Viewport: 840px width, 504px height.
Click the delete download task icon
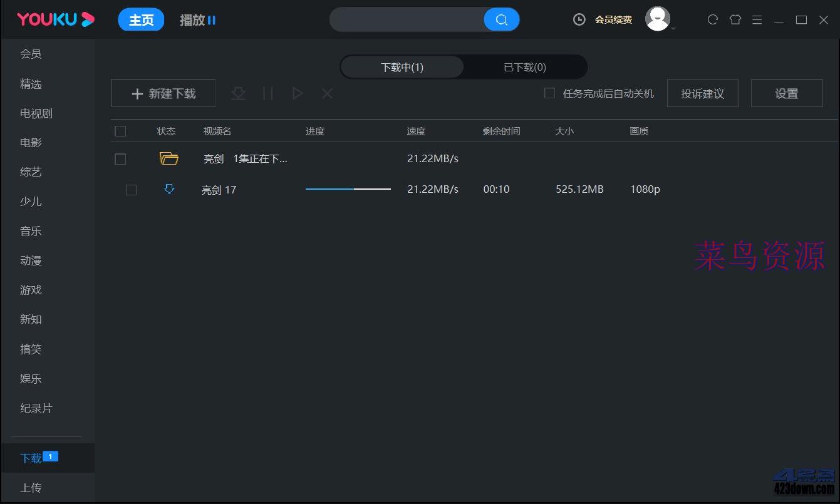point(326,93)
